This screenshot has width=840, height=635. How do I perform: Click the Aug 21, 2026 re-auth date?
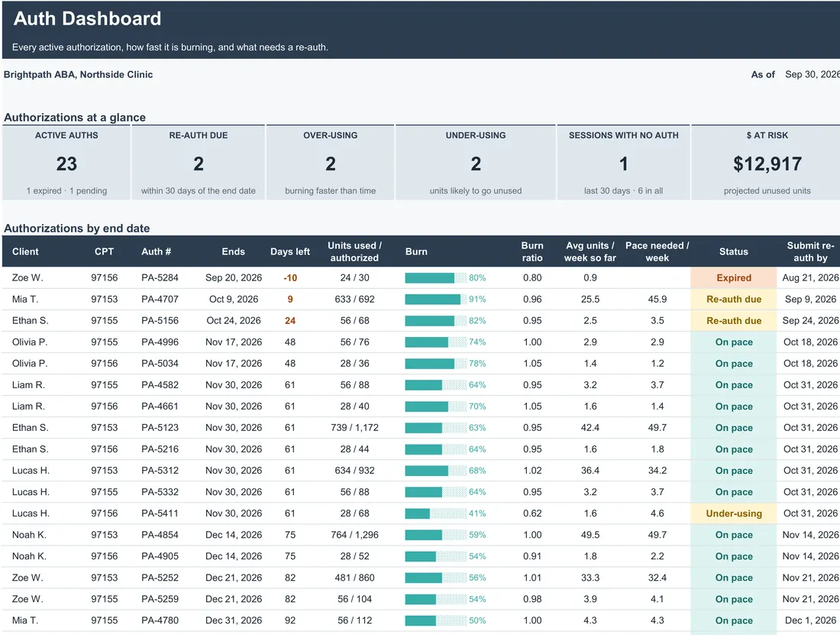(x=810, y=277)
